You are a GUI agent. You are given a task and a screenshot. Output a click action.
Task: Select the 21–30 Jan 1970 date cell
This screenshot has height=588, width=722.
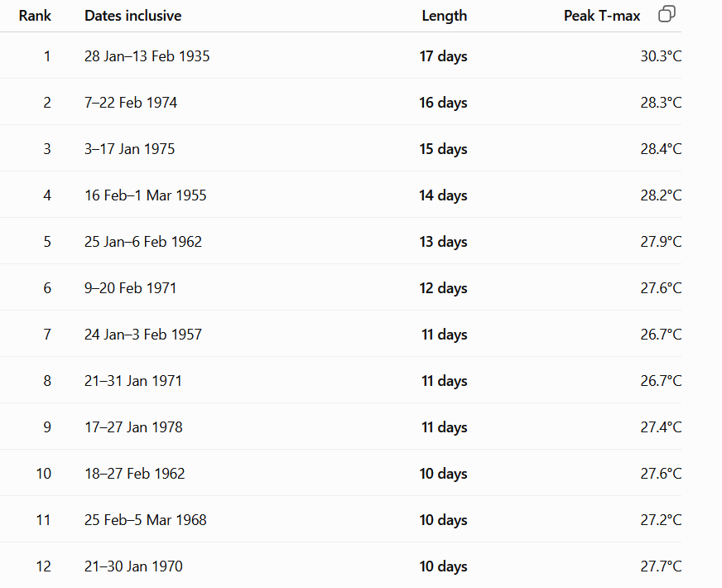tap(133, 566)
